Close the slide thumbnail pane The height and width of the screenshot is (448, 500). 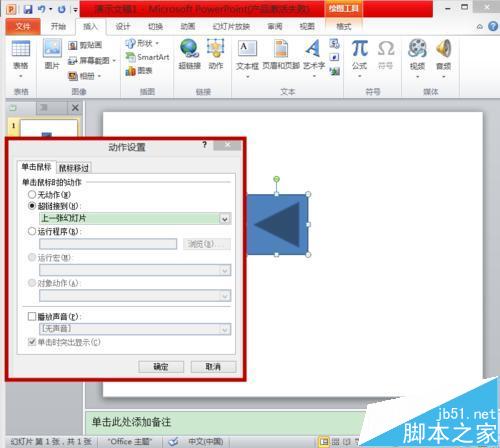[x=75, y=108]
